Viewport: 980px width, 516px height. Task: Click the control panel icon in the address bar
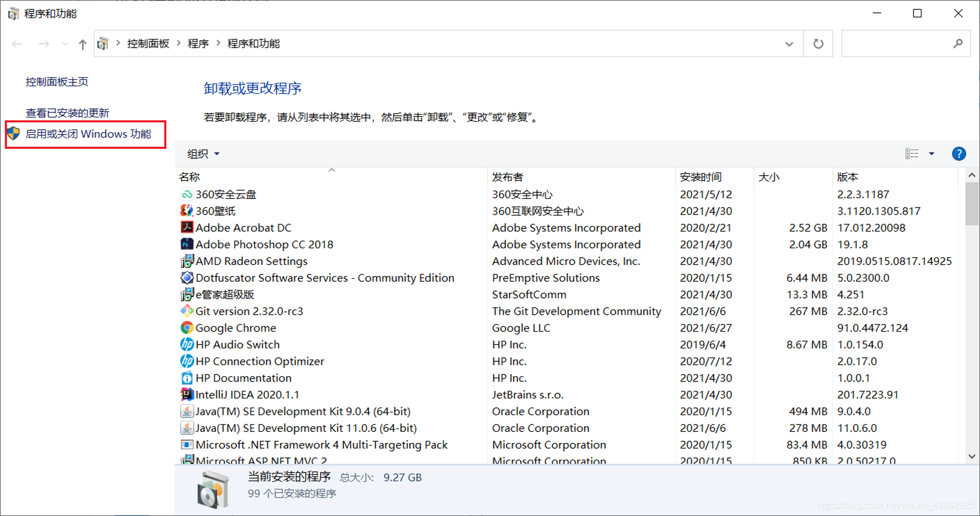[x=103, y=43]
